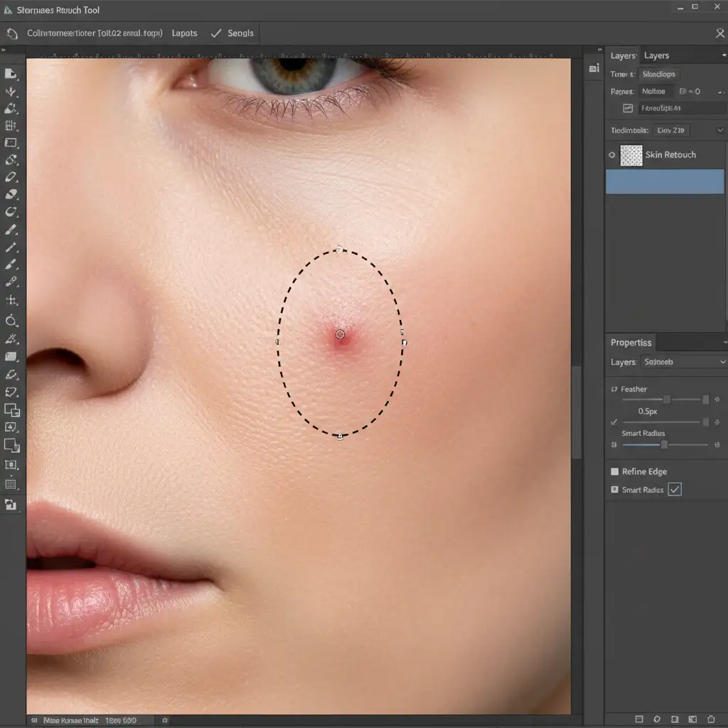Click the undo arrow in options bar
This screenshot has height=728, width=728.
(12, 33)
